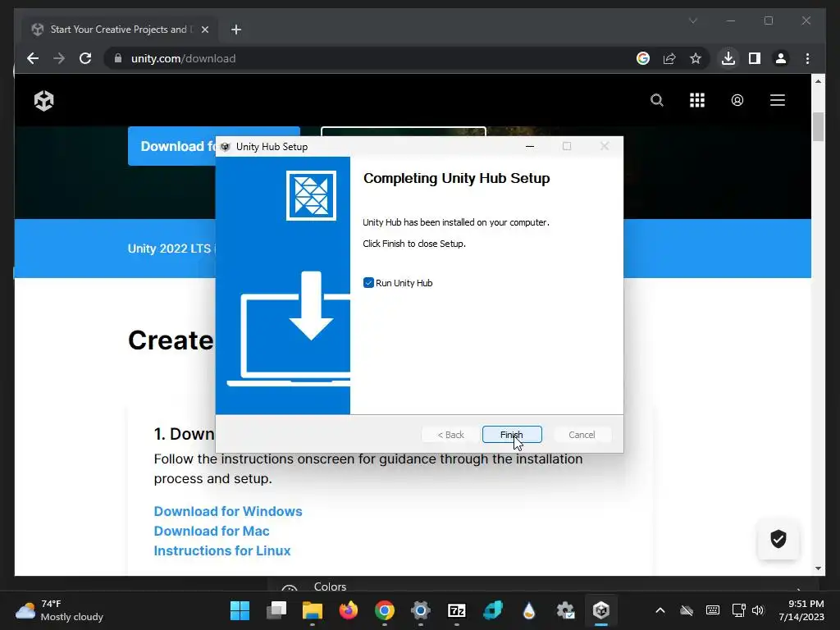Open the Chrome profile icon
Screen dimensions: 840x630
pos(781,58)
